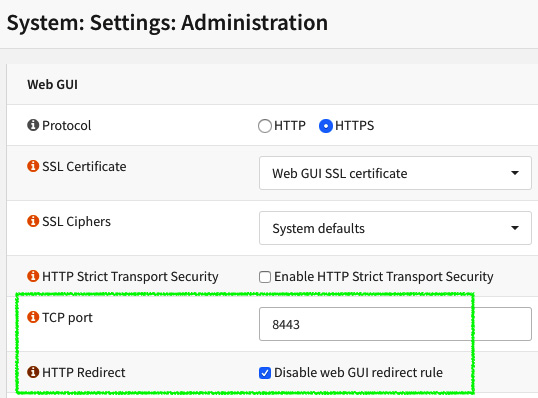This screenshot has width=538, height=398.
Task: Click the System: Settings: Administration page title
Action: click(167, 23)
